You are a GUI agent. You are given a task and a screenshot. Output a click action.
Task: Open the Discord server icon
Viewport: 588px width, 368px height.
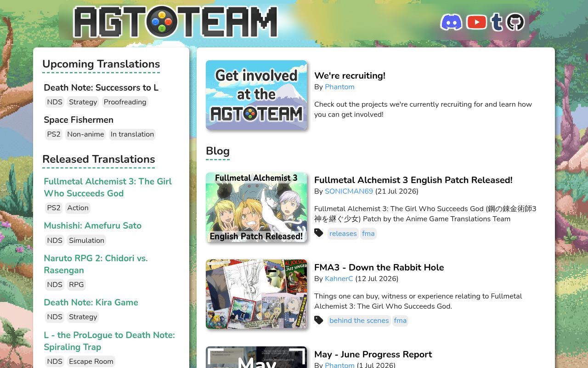(x=451, y=22)
